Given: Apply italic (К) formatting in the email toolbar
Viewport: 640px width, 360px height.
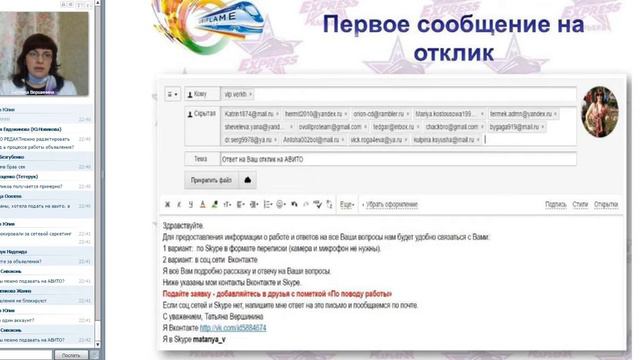Looking at the screenshot, I should (x=179, y=204).
